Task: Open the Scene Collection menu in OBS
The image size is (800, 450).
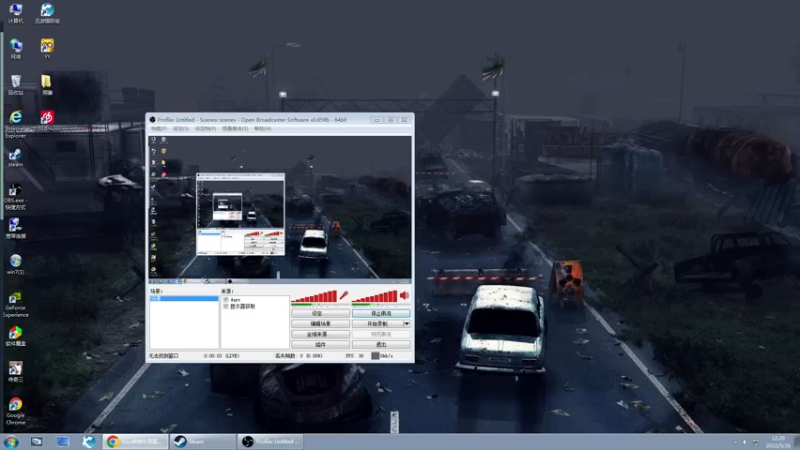Action: (235, 129)
